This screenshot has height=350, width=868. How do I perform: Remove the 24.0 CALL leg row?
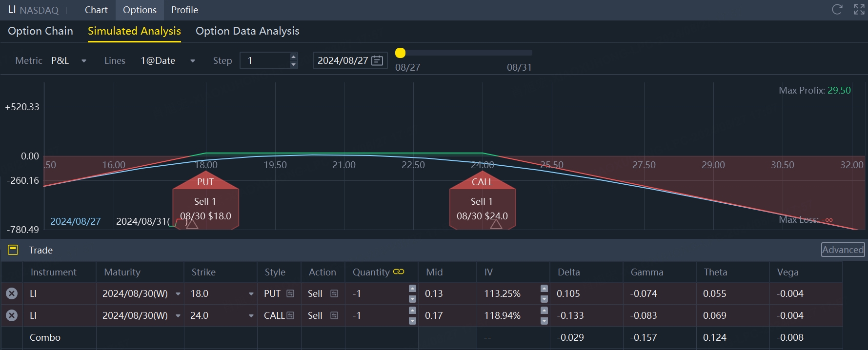[12, 315]
